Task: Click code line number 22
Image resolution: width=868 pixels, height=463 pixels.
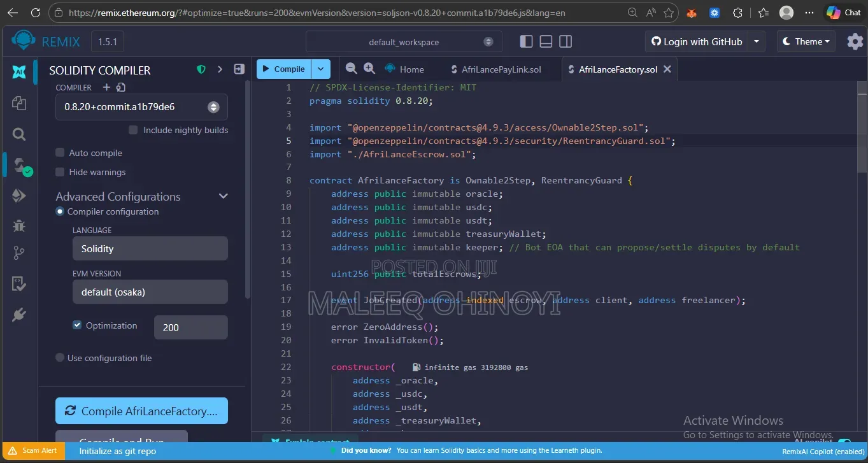Action: (285, 367)
